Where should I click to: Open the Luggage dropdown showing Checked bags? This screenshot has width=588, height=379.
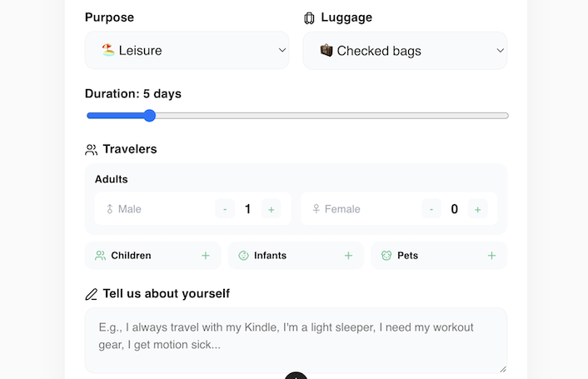pyautogui.click(x=405, y=51)
